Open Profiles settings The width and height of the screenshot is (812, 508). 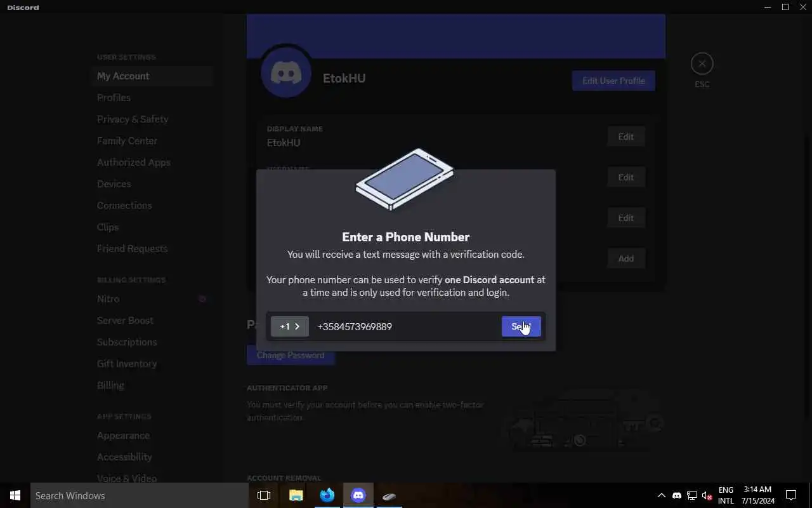click(152, 97)
